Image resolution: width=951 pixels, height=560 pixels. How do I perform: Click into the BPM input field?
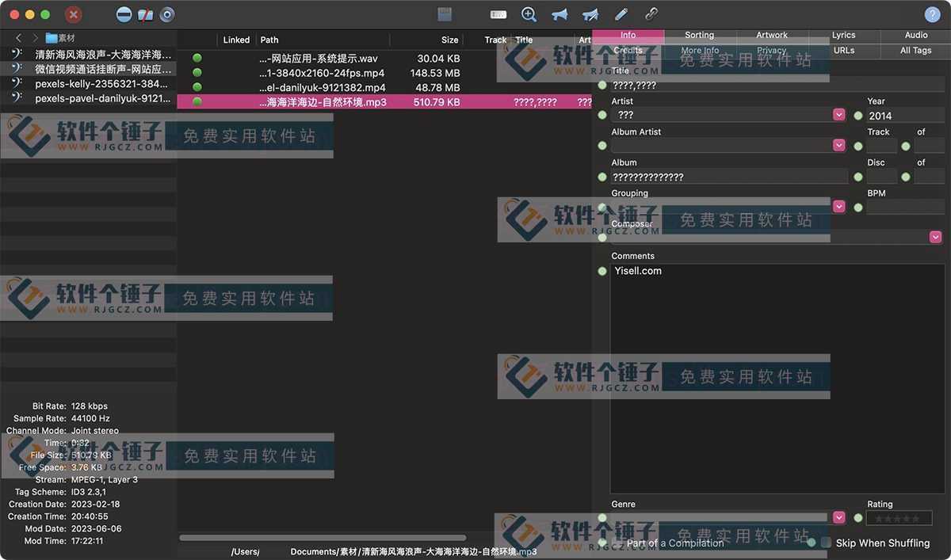(905, 208)
